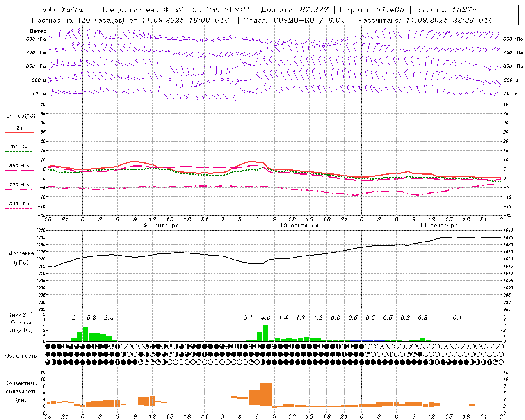Viewport: 525px width, 420px height.
Task: Click the 1.4 mm precipitation total
Action: [x=283, y=317]
